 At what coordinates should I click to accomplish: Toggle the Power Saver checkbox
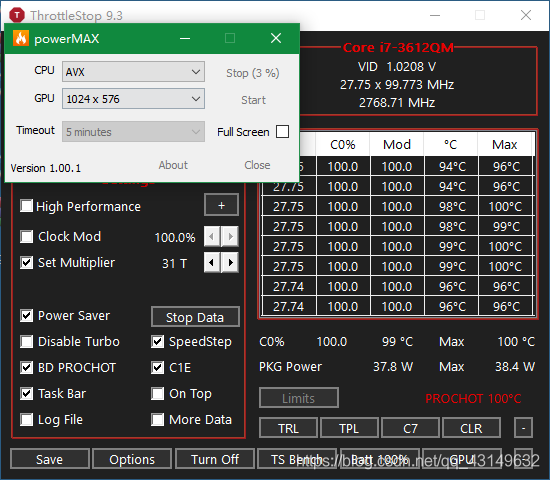pos(27,315)
